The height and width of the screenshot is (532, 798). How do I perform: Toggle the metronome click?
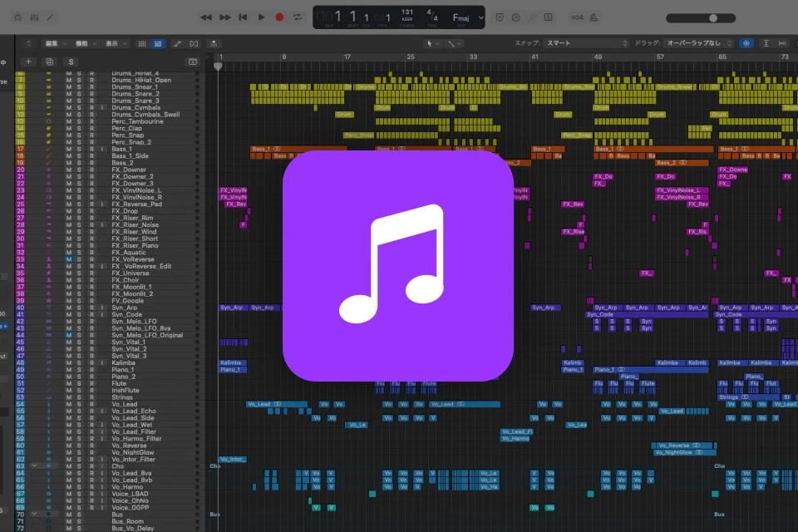(x=594, y=17)
